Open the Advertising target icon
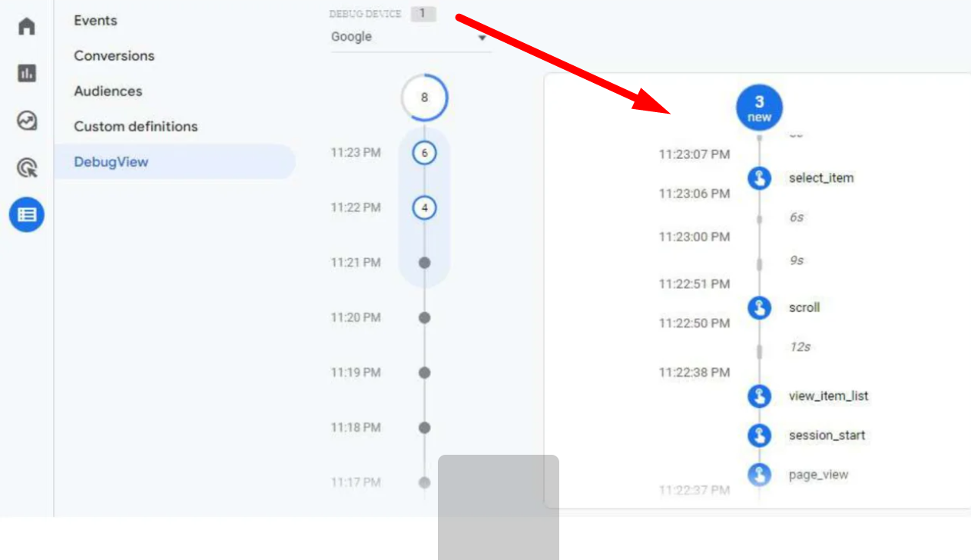971x560 pixels. click(27, 167)
